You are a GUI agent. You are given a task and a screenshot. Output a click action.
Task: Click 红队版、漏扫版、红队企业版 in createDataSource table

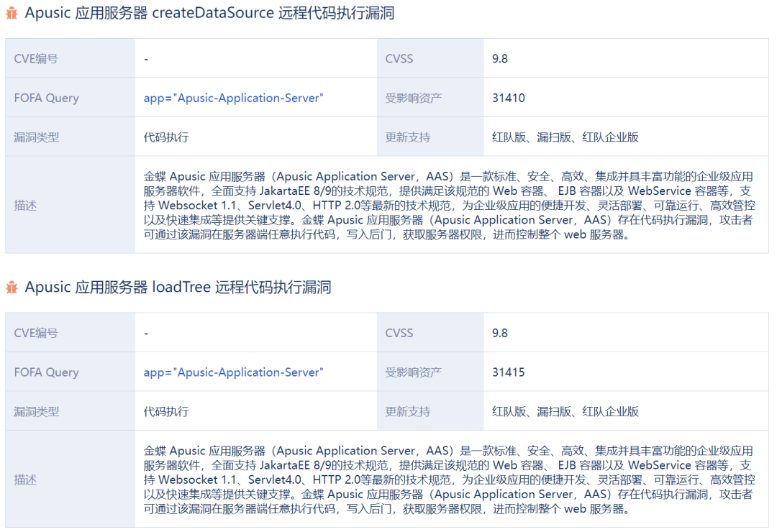[x=565, y=137]
